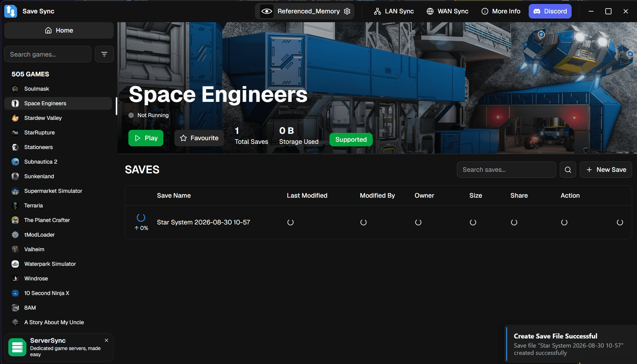637x364 pixels.
Task: Click the Terraria tree icon
Action: click(15, 206)
